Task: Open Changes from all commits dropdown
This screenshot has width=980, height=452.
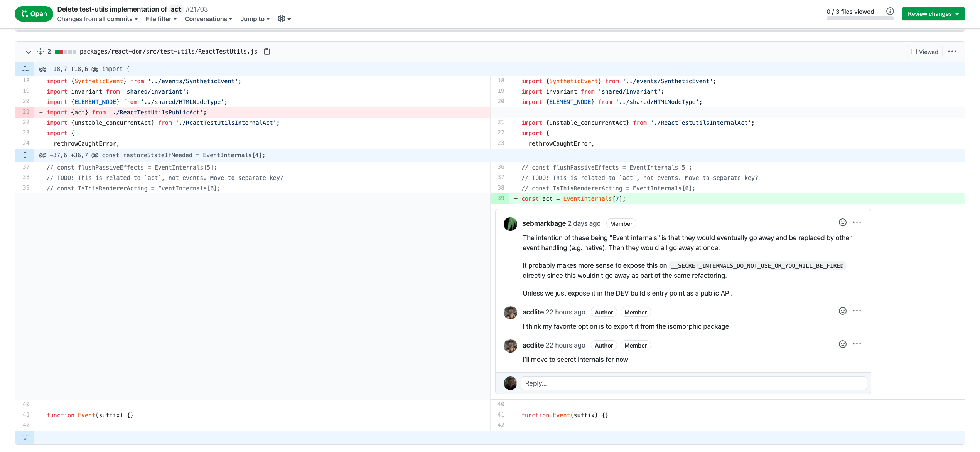Action: (97, 19)
